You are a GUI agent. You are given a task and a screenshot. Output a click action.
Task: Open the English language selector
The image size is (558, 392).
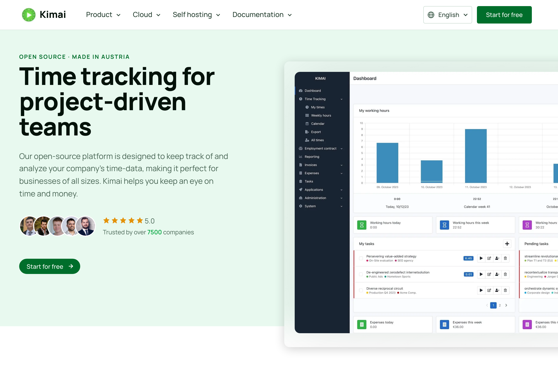(x=447, y=15)
